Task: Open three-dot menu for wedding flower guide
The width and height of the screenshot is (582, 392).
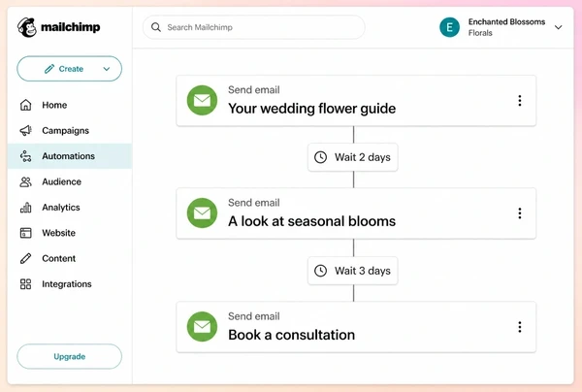Action: [x=520, y=101]
